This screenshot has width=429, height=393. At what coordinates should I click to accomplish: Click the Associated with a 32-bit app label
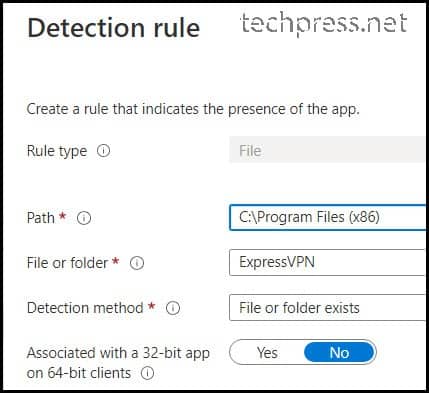(x=118, y=363)
